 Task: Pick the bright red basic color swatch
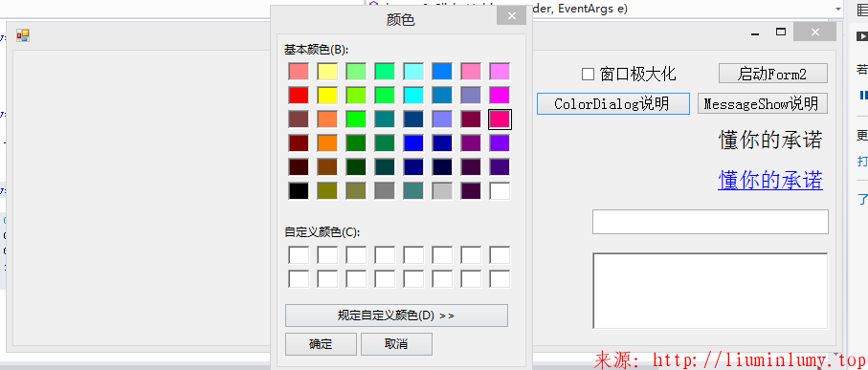coord(299,95)
